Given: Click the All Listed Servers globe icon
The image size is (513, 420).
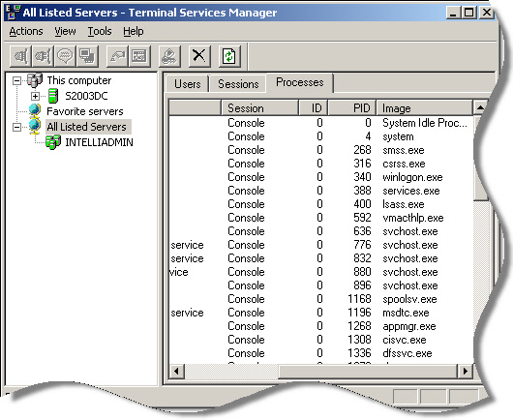Looking at the screenshot, I should point(34,126).
